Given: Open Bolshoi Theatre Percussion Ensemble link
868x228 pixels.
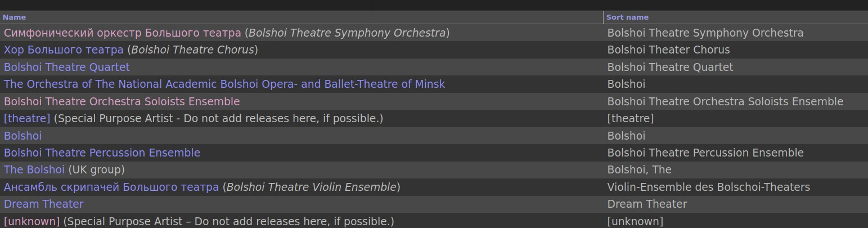Looking at the screenshot, I should point(102,153).
